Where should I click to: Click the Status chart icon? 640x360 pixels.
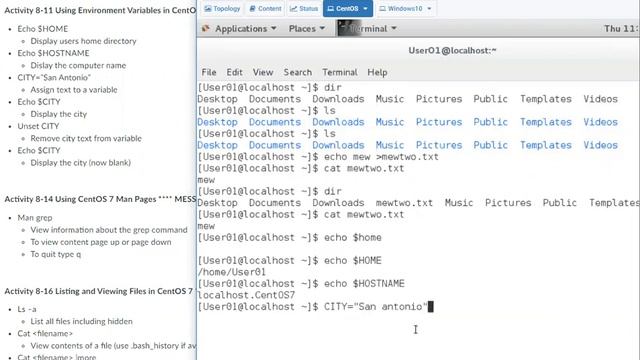coord(293,9)
